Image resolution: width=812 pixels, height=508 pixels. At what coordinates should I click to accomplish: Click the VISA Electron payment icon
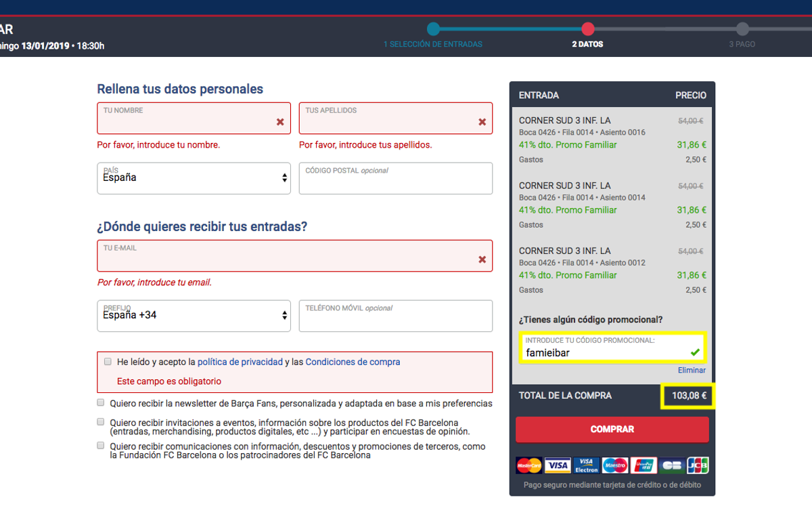[587, 465]
